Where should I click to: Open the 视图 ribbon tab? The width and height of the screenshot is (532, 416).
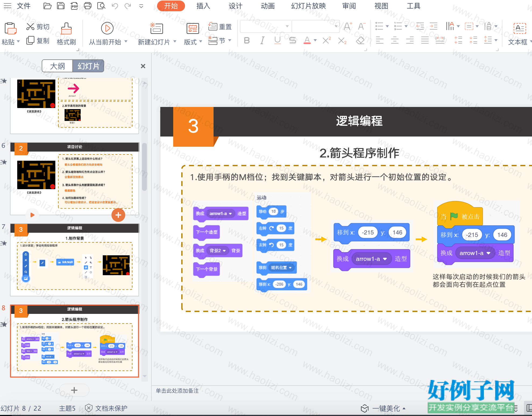click(x=381, y=6)
